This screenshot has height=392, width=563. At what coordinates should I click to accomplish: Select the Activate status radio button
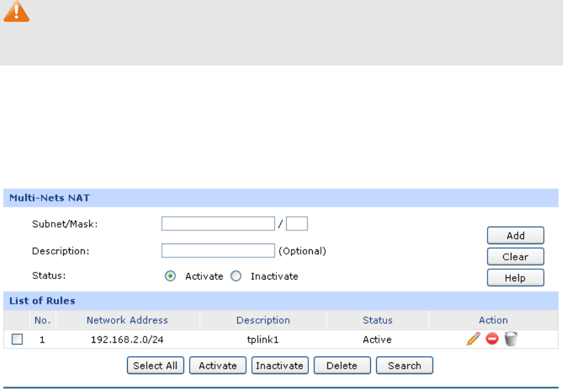coord(170,276)
